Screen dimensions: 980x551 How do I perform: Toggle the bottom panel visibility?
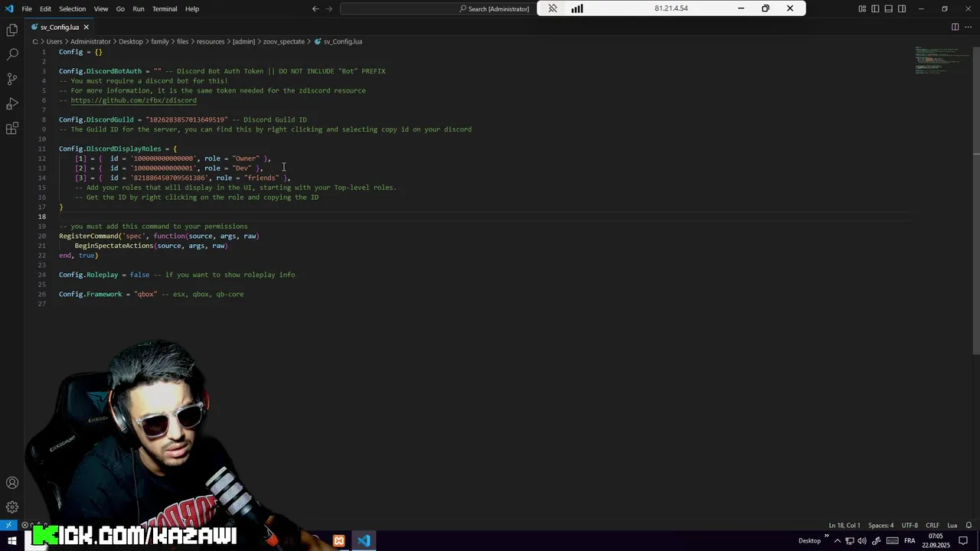click(x=889, y=8)
